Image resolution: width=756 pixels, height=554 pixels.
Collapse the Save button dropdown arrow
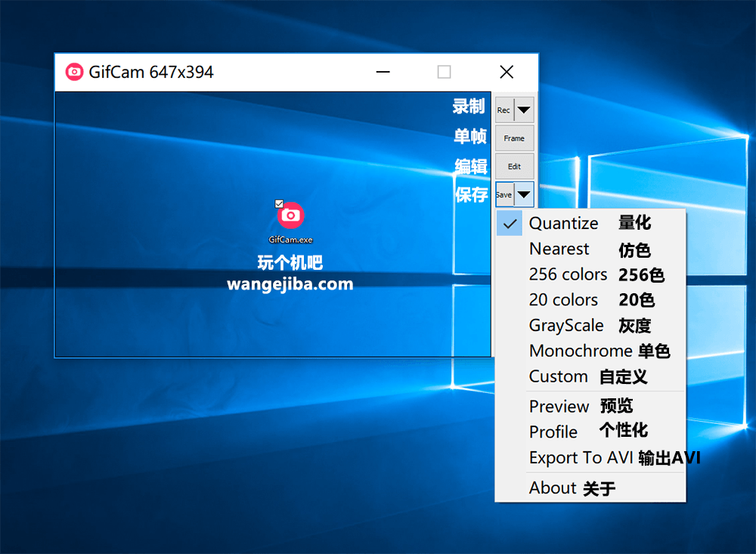point(524,195)
